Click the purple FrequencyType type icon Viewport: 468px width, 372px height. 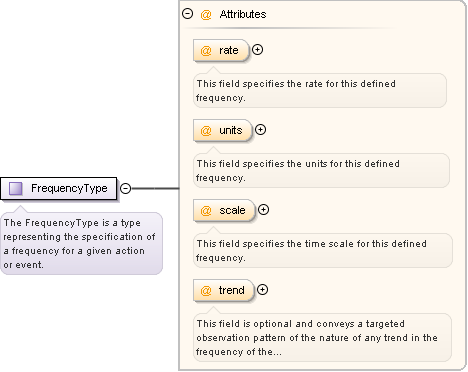[x=15, y=188]
